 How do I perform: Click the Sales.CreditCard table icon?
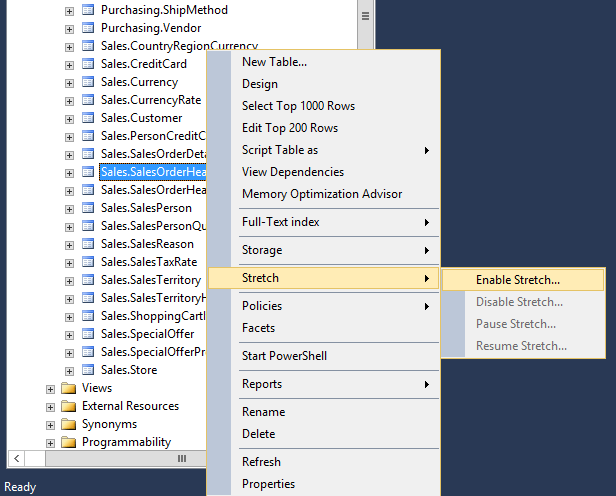click(88, 64)
